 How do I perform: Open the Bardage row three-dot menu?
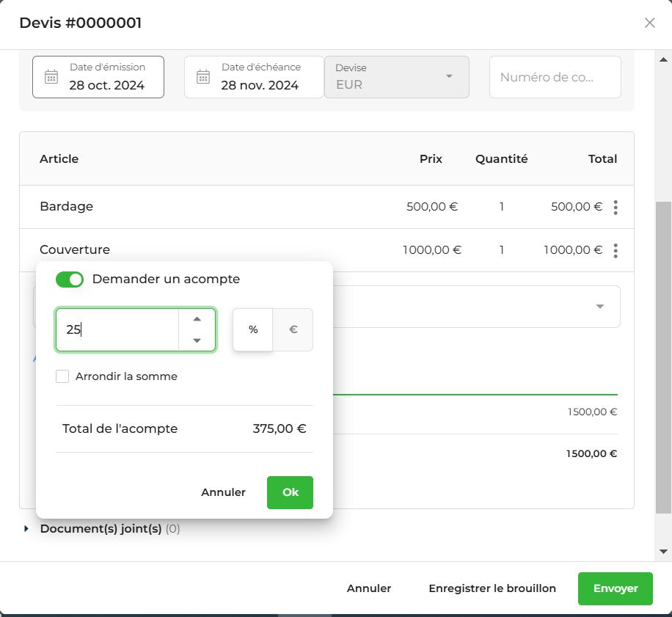pyautogui.click(x=616, y=207)
